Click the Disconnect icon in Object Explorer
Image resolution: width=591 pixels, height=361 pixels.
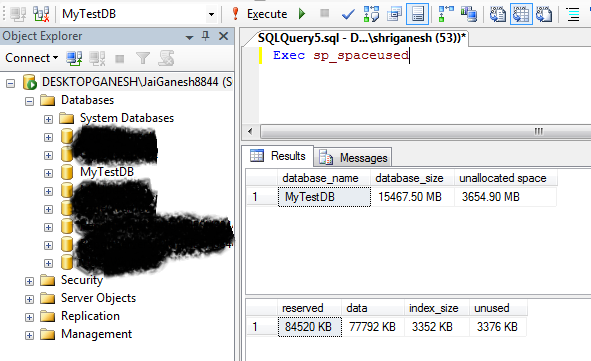[x=97, y=58]
